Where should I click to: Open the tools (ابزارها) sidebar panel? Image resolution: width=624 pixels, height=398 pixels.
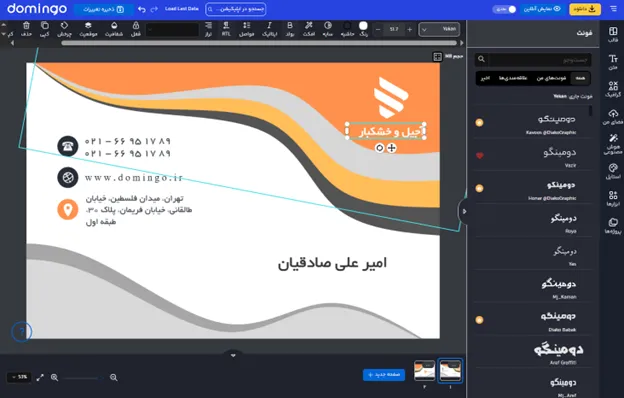pos(613,199)
